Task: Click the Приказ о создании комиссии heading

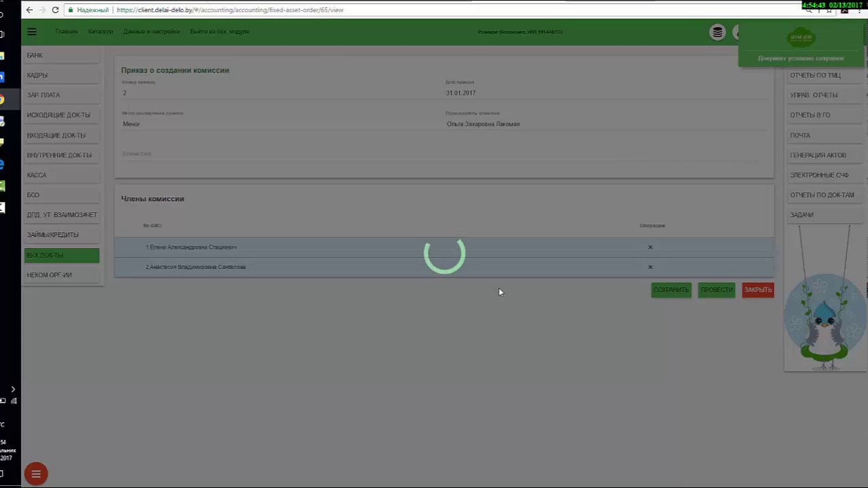Action: [175, 70]
